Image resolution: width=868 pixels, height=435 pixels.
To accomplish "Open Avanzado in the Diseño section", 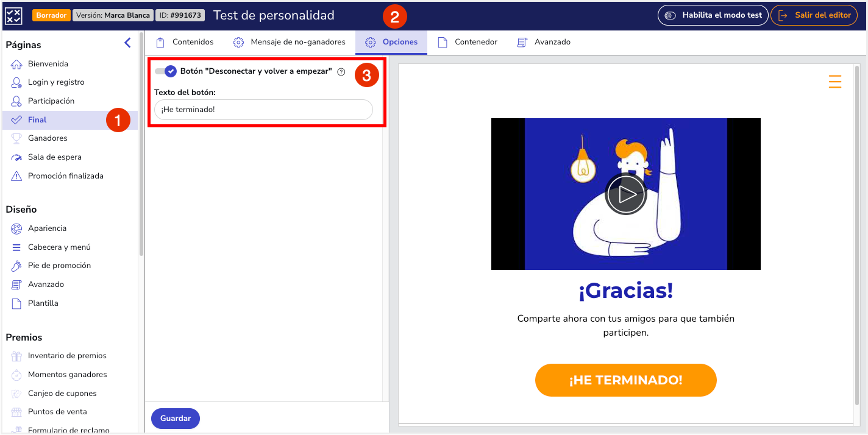I will click(x=46, y=285).
